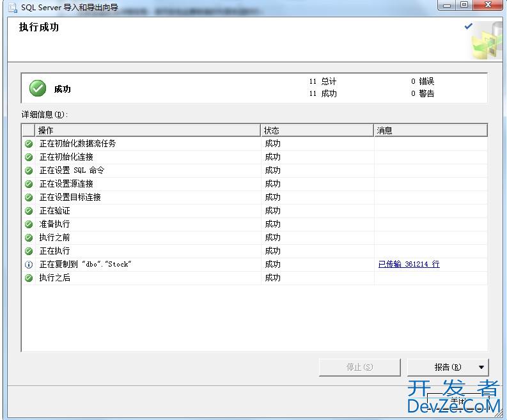
Task: Click the success icon for '正在设置源连接' row
Action: (x=29, y=184)
